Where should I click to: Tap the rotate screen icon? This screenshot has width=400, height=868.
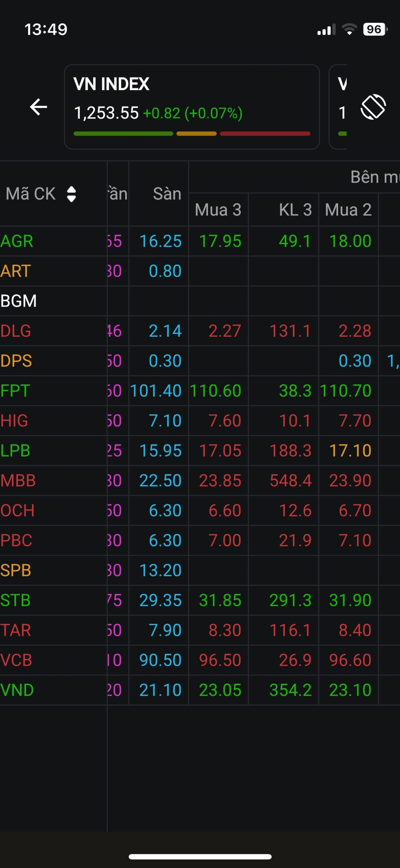373,107
